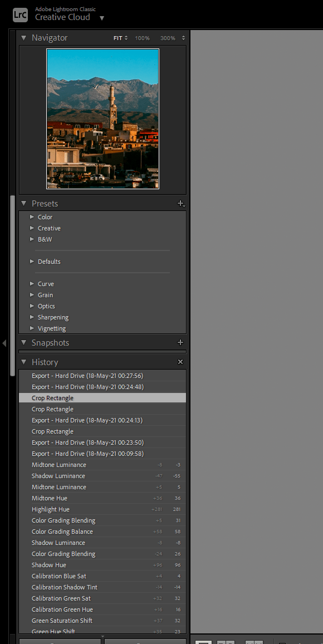Select the Color Grading Balance history step
The height and width of the screenshot is (644, 323).
pos(102,531)
